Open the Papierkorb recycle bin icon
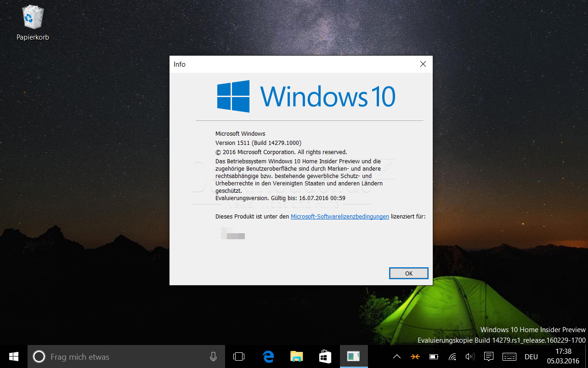Viewport: 588px width, 368px height. tap(33, 22)
